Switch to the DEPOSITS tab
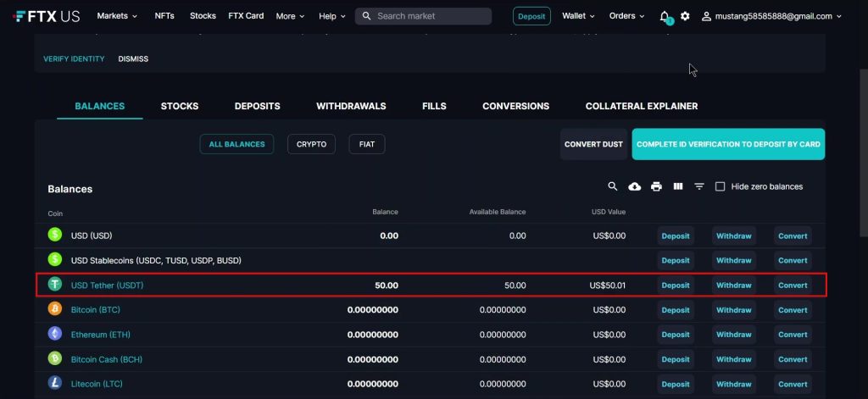This screenshot has height=399, width=868. pyautogui.click(x=258, y=106)
